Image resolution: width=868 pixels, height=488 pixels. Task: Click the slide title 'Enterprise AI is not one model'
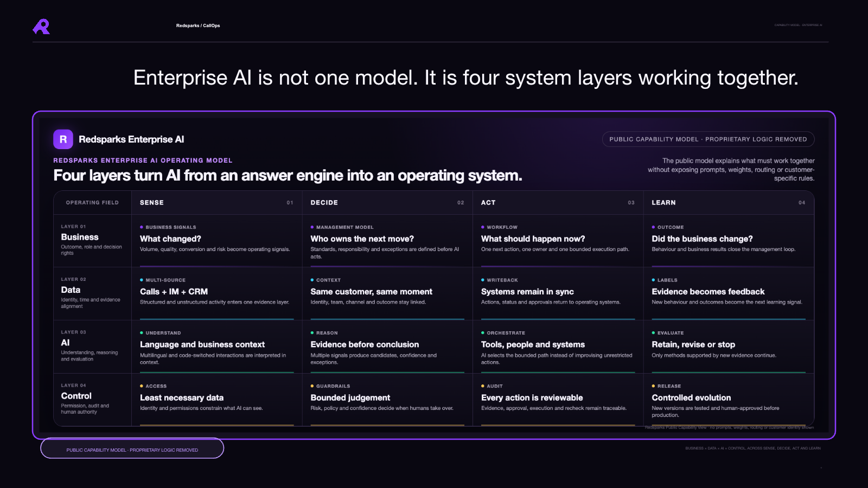click(x=465, y=78)
